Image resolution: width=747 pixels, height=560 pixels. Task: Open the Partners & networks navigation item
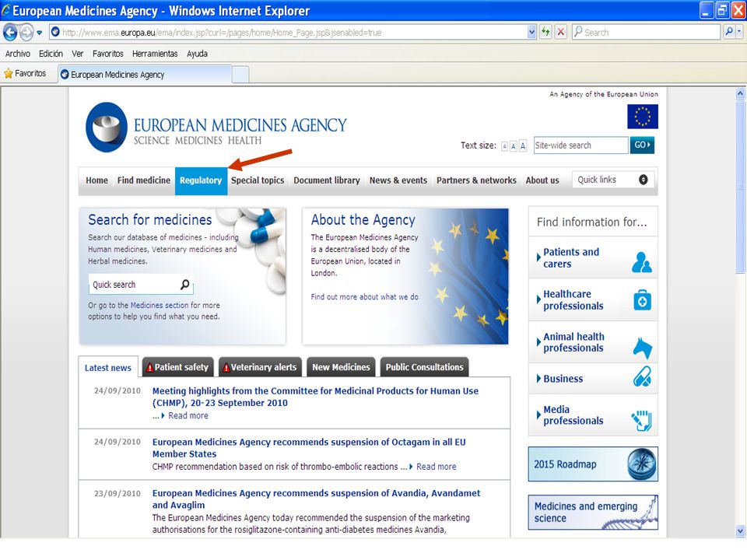pos(476,180)
